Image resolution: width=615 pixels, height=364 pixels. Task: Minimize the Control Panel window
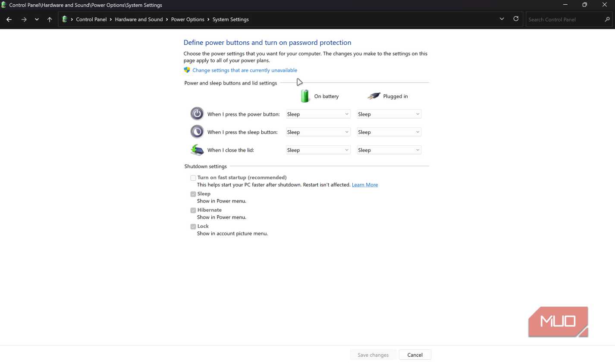(565, 5)
